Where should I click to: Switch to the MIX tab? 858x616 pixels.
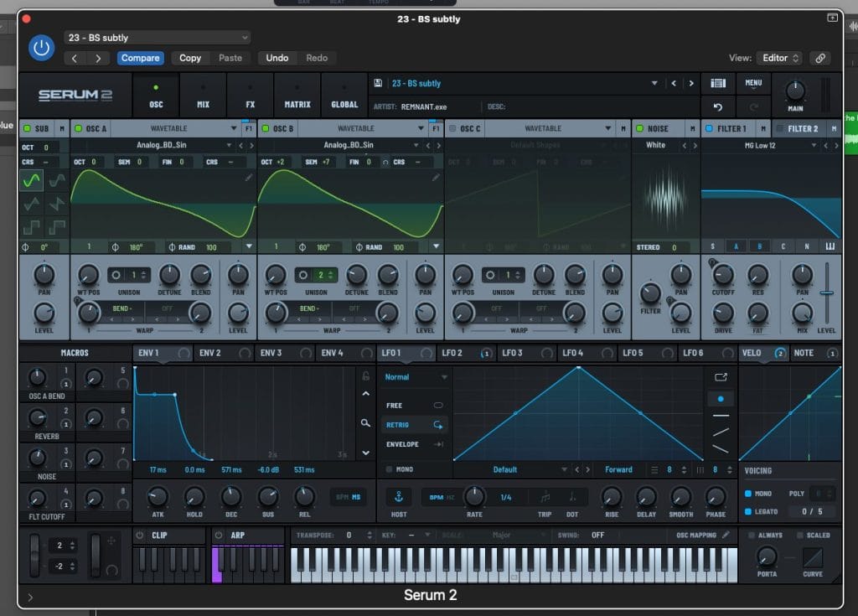(203, 96)
